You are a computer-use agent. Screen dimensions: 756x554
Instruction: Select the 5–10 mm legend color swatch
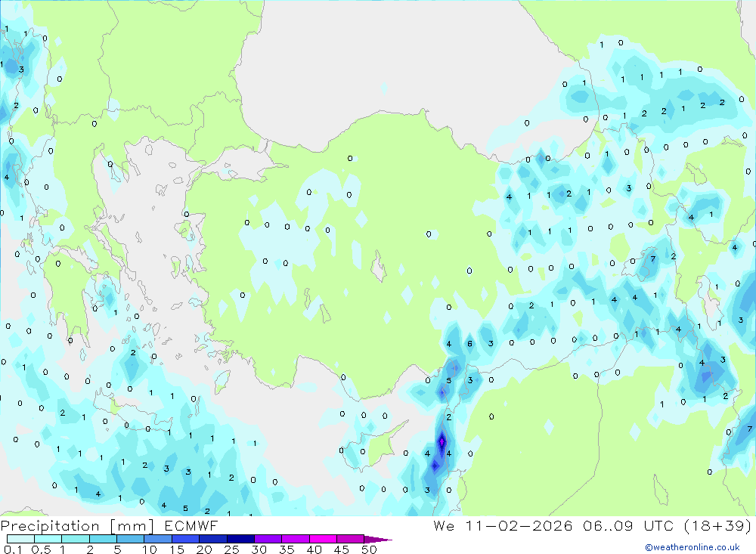[x=131, y=539]
